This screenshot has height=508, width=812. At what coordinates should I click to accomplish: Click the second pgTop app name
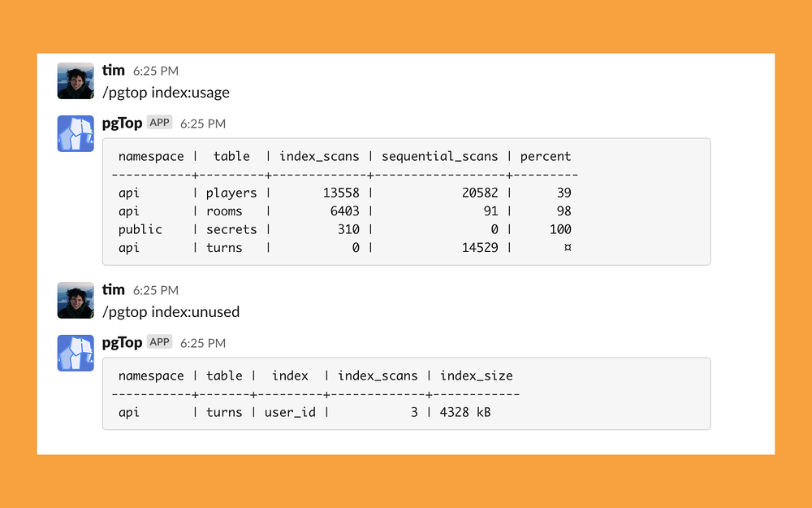click(123, 343)
